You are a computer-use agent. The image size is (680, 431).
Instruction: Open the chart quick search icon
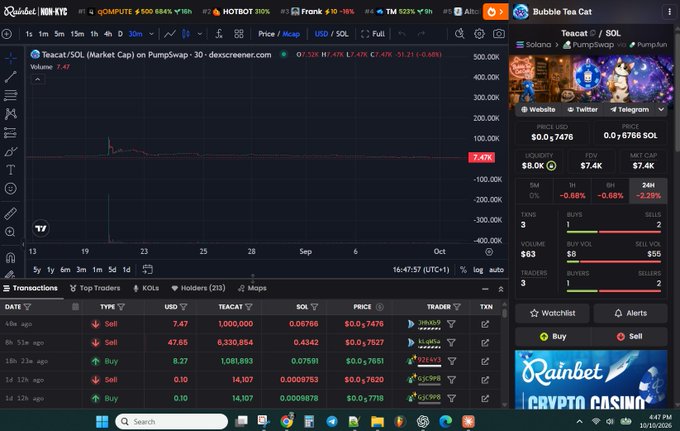(459, 34)
